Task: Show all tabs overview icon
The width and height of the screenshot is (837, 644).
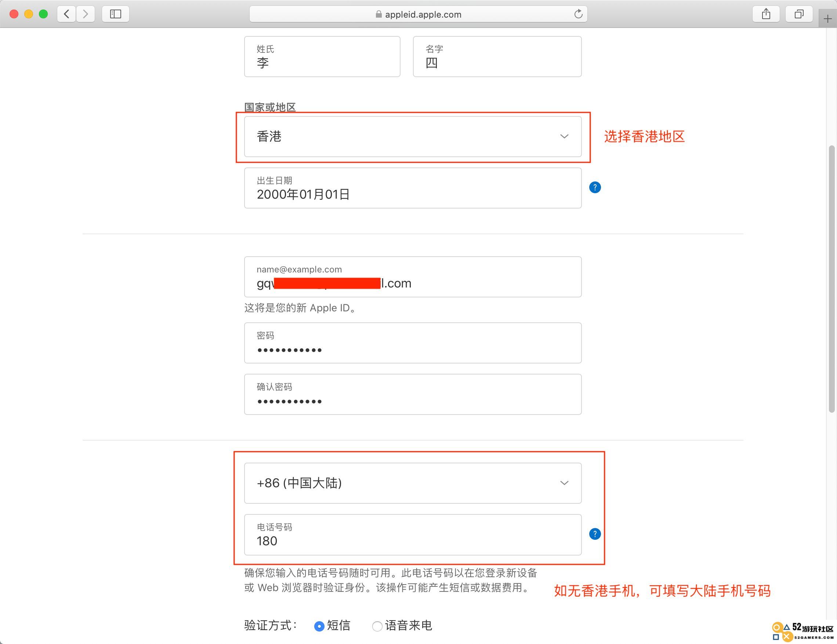Action: tap(799, 14)
